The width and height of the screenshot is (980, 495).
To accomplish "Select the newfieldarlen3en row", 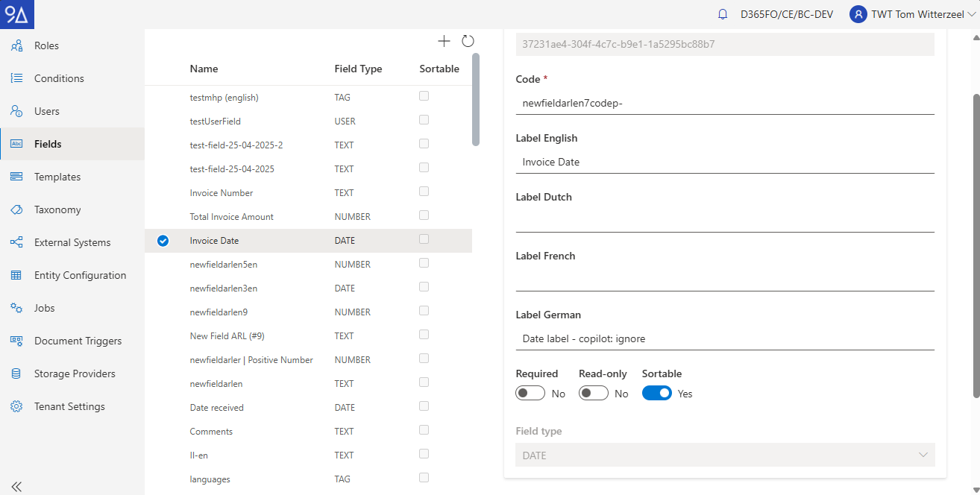I will 308,289.
